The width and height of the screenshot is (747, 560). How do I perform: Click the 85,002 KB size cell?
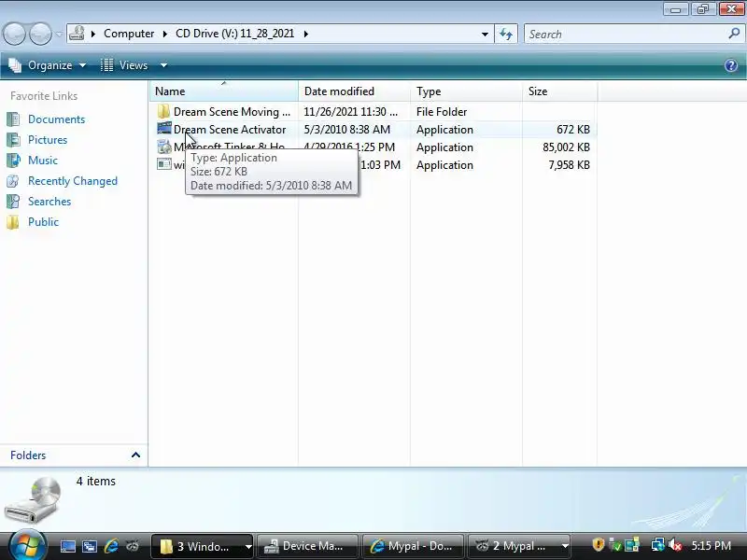566,147
